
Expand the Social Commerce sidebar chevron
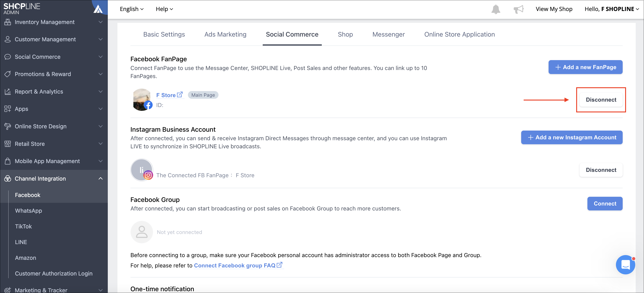coord(101,57)
